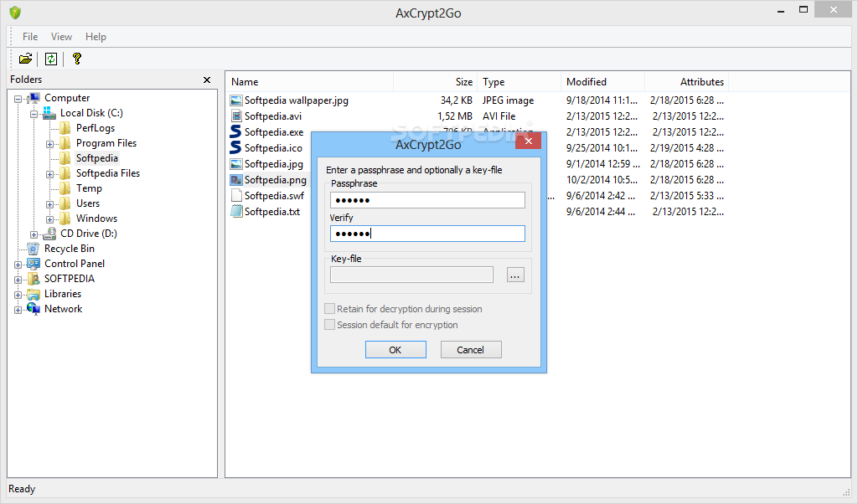The height and width of the screenshot is (504, 858).
Task: Click the Softpedia.exe file icon
Action: coord(235,131)
